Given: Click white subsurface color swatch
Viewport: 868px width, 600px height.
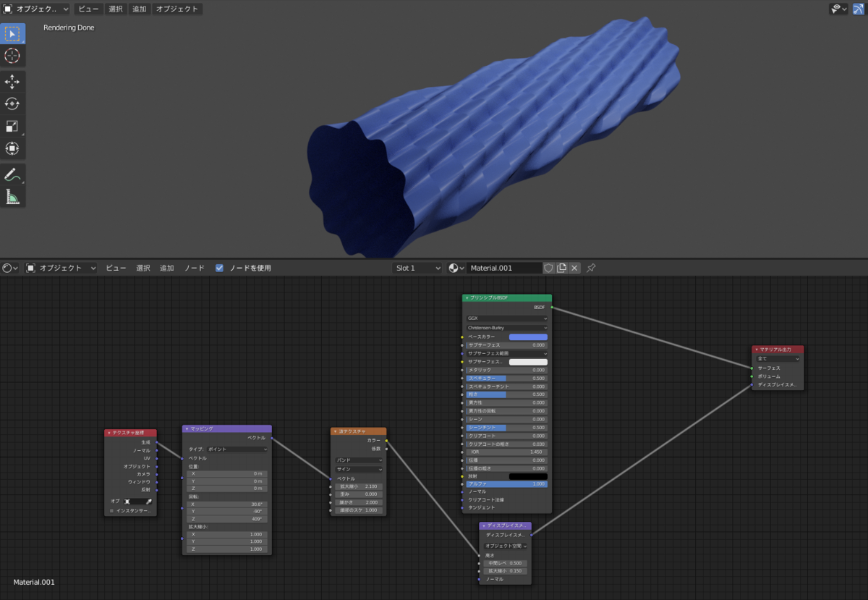Looking at the screenshot, I should pos(528,362).
